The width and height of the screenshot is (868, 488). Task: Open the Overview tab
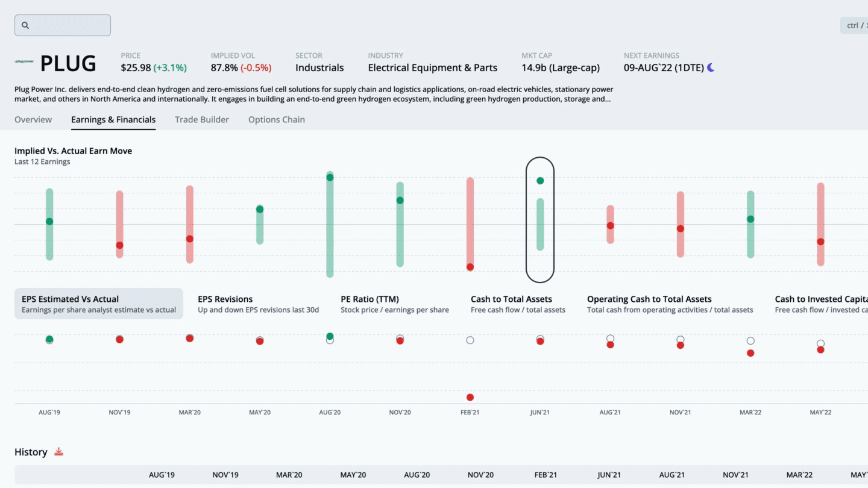33,119
